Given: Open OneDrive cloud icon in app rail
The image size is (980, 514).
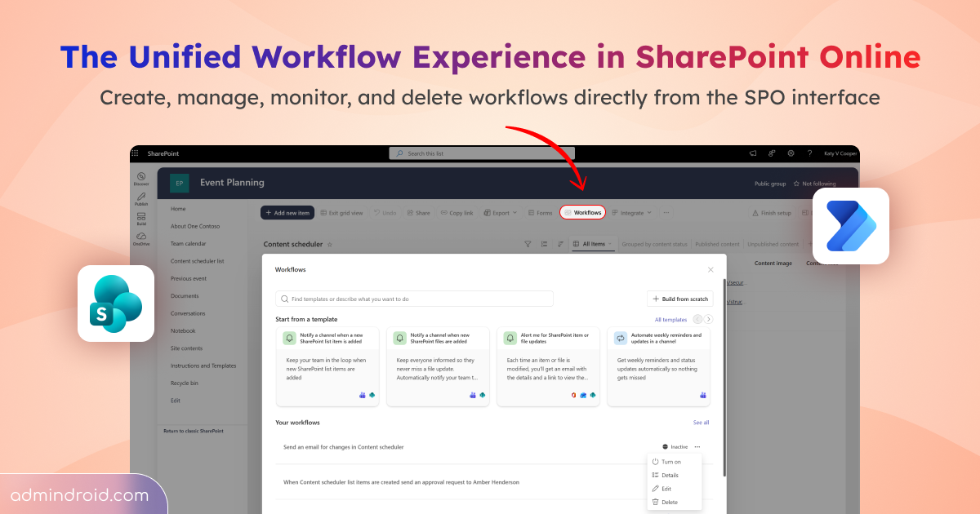Looking at the screenshot, I should (141, 238).
